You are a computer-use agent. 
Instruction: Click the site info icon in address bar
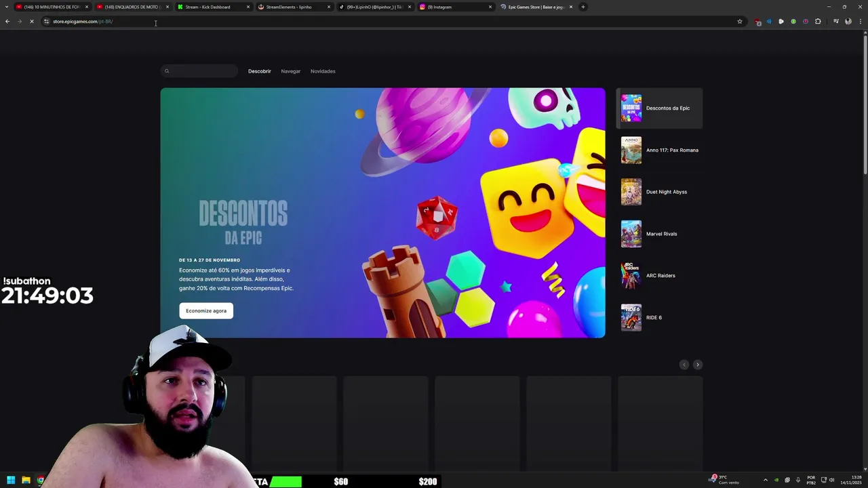pyautogui.click(x=46, y=21)
